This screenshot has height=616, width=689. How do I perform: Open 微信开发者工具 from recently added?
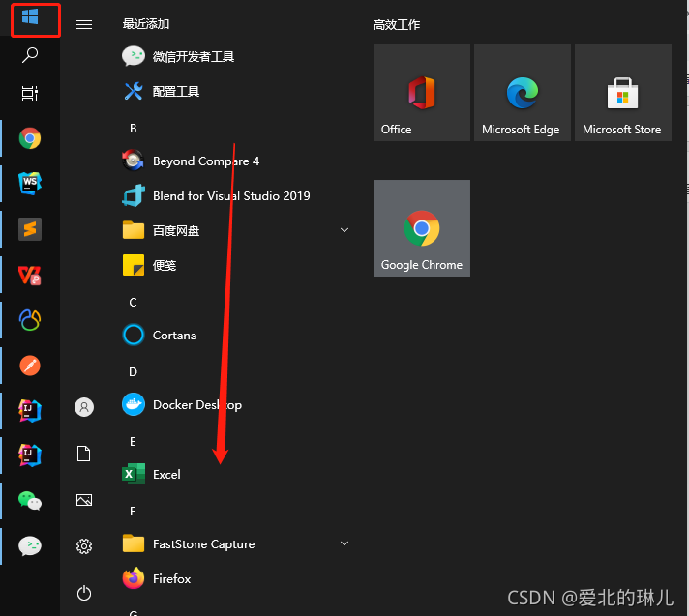click(178, 57)
